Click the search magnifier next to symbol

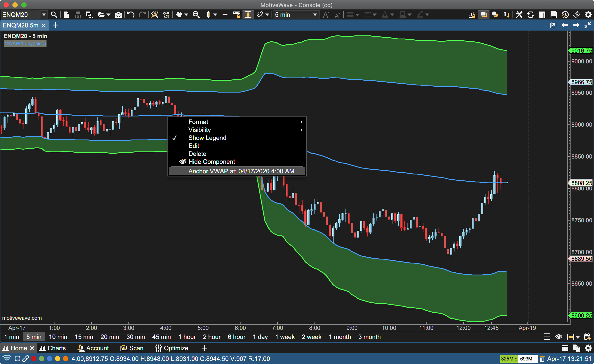pos(54,15)
